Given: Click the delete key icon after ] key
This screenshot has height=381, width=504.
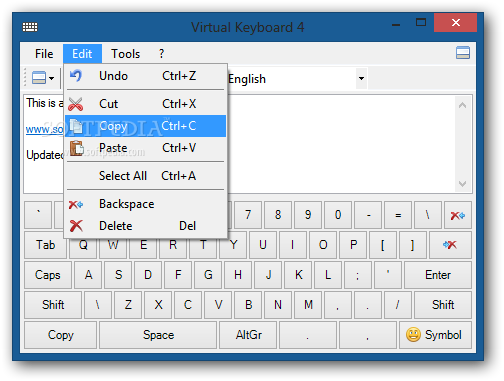Looking at the screenshot, I should pos(450,245).
